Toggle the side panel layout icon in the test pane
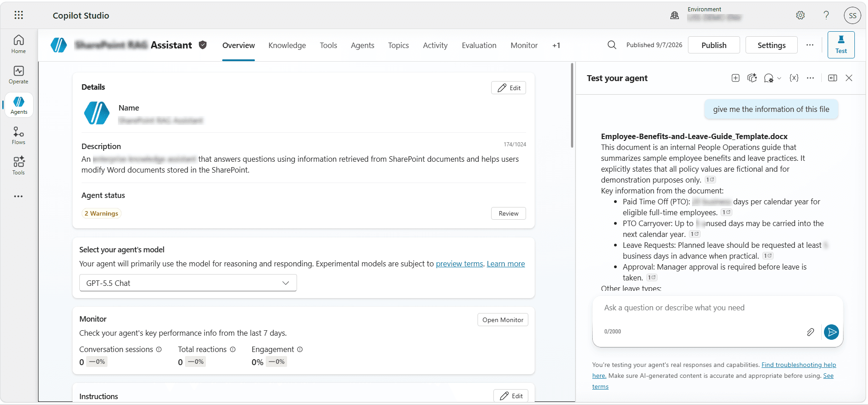Screen dimensions: 868x405 (x=833, y=78)
